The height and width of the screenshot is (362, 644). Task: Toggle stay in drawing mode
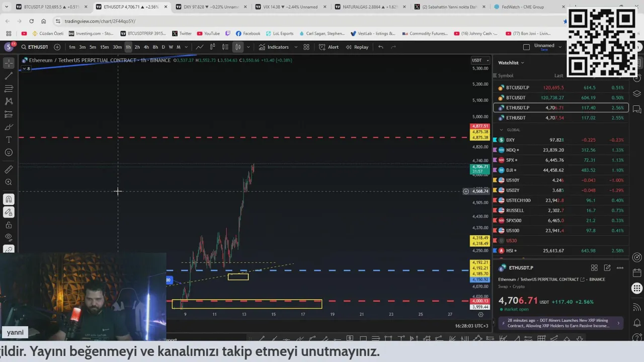point(9,212)
